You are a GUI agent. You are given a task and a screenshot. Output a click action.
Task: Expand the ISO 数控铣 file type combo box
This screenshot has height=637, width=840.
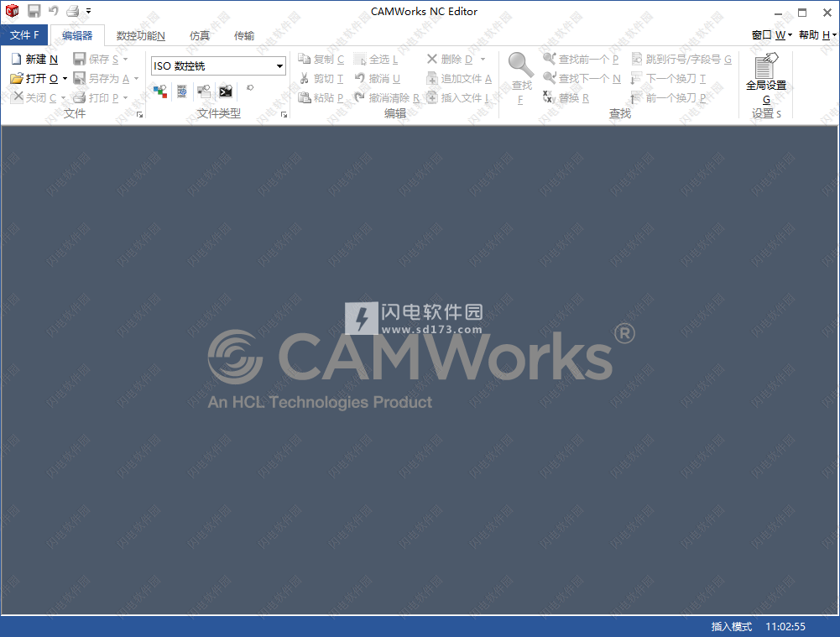pos(279,66)
